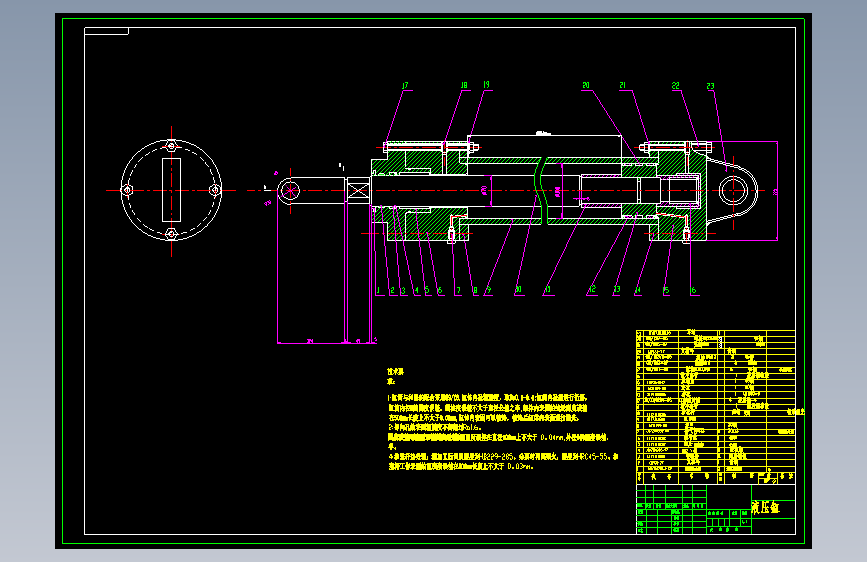This screenshot has width=867, height=562.
Task: Select part balloon number 19
Action: click(486, 85)
